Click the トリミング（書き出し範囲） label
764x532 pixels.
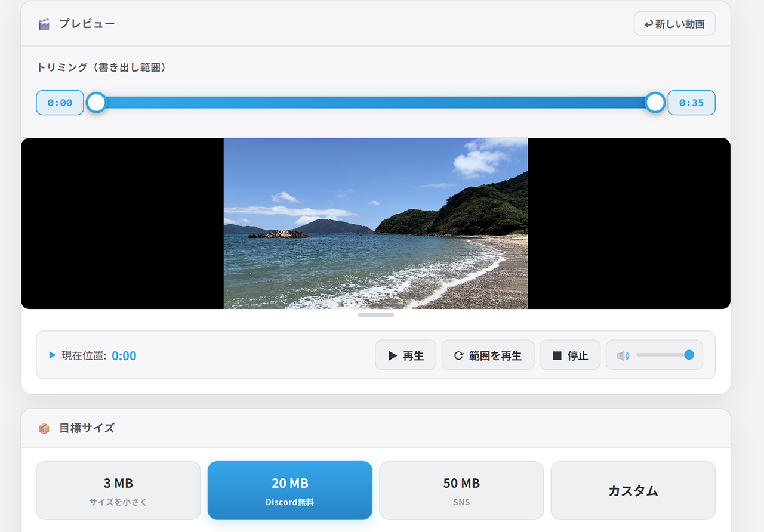click(x=101, y=67)
